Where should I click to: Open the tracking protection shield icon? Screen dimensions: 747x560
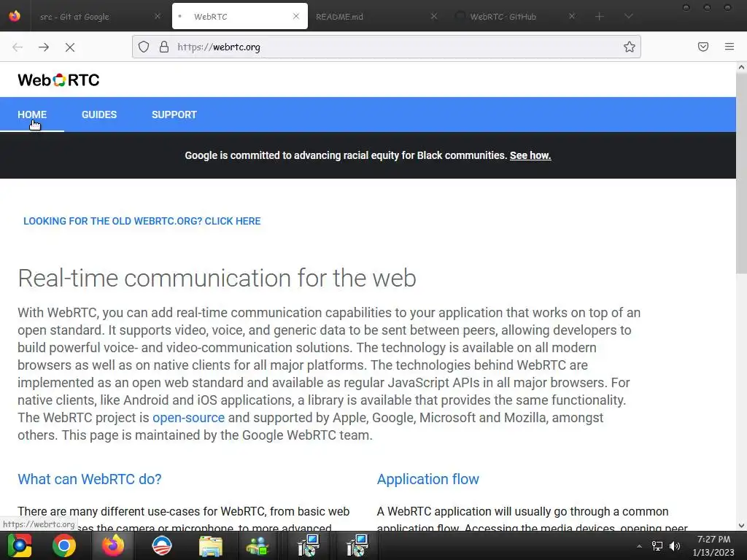(x=144, y=47)
